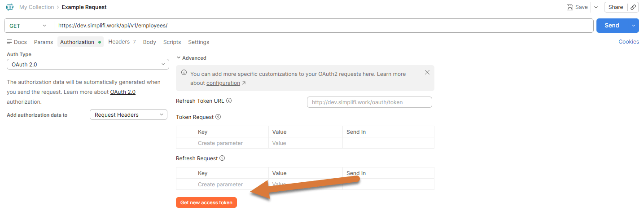Switch to the Params tab
This screenshot has height=211, width=644.
pyautogui.click(x=44, y=42)
